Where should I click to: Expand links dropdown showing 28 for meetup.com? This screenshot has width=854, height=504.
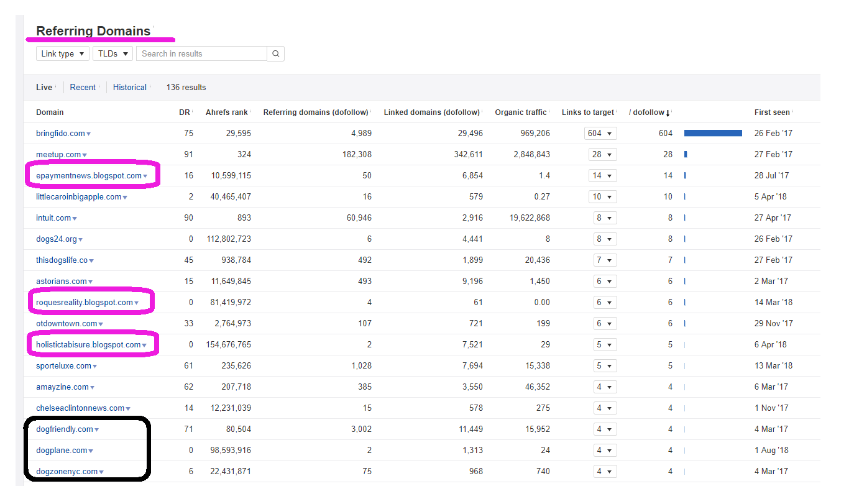(x=602, y=155)
